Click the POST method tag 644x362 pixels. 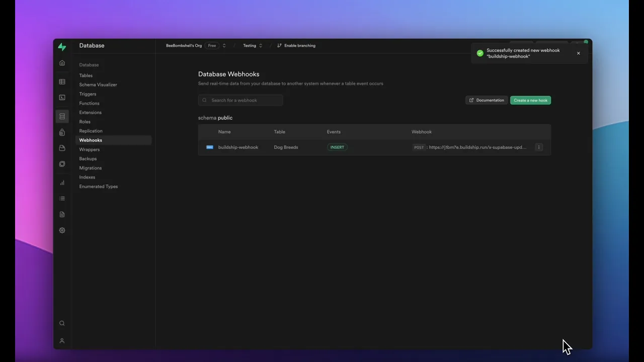pyautogui.click(x=419, y=147)
